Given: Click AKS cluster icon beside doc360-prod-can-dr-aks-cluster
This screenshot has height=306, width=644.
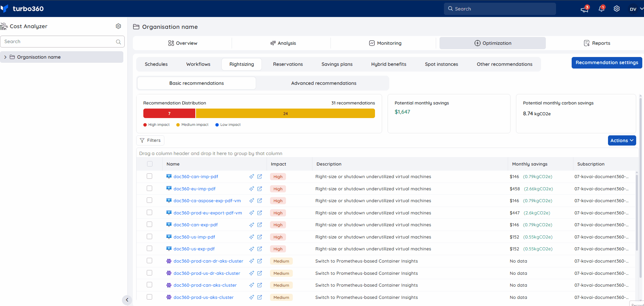Looking at the screenshot, I should point(169,261).
